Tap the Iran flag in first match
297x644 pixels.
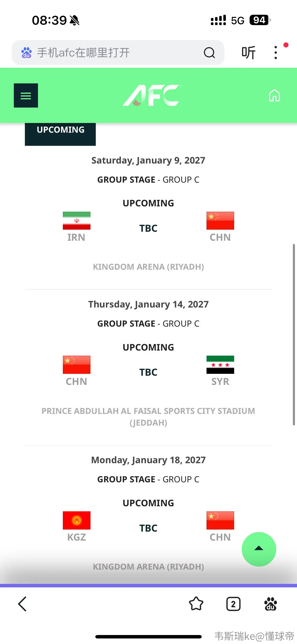76,220
